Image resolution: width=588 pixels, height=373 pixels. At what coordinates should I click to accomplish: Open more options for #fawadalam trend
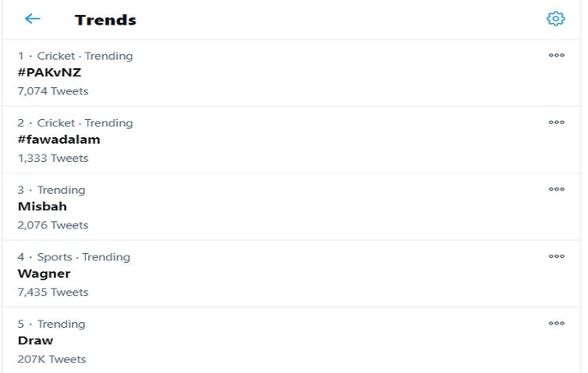click(x=556, y=122)
